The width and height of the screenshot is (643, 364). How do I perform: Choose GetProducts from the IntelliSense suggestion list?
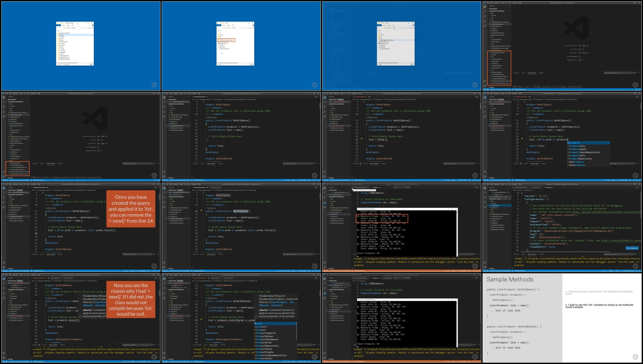tap(576, 162)
